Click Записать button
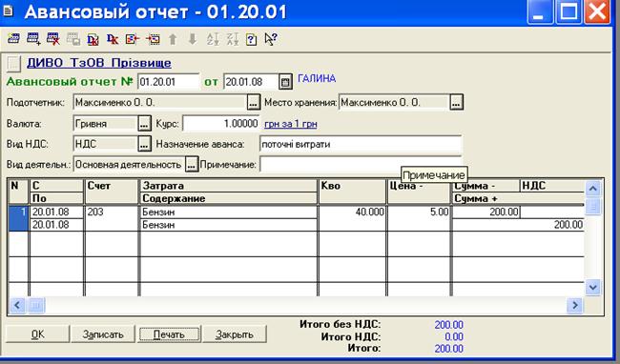Image resolution: width=620 pixels, height=364 pixels. pos(103,334)
